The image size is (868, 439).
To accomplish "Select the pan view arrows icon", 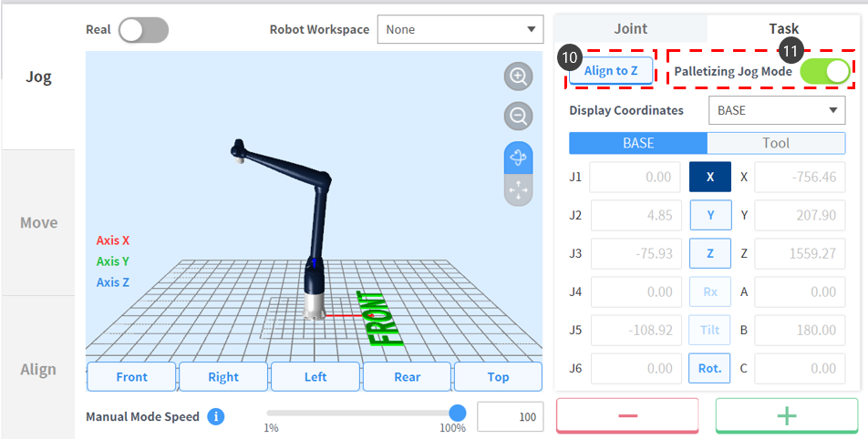I will point(519,189).
